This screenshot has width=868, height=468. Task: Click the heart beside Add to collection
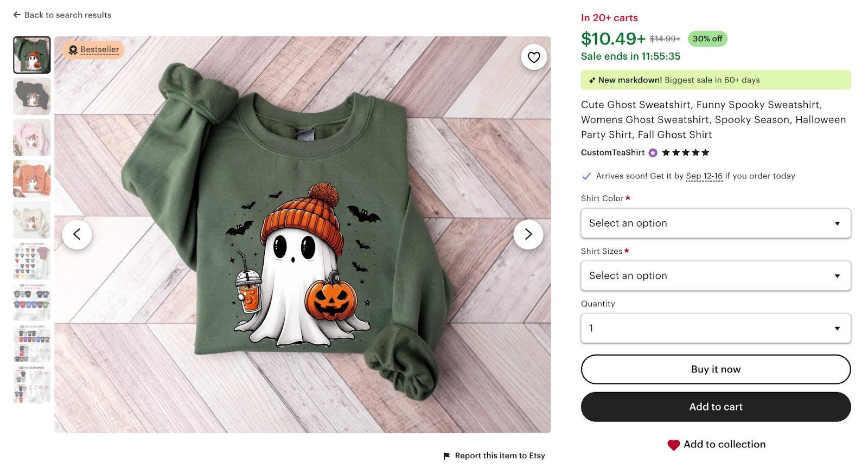coord(673,444)
